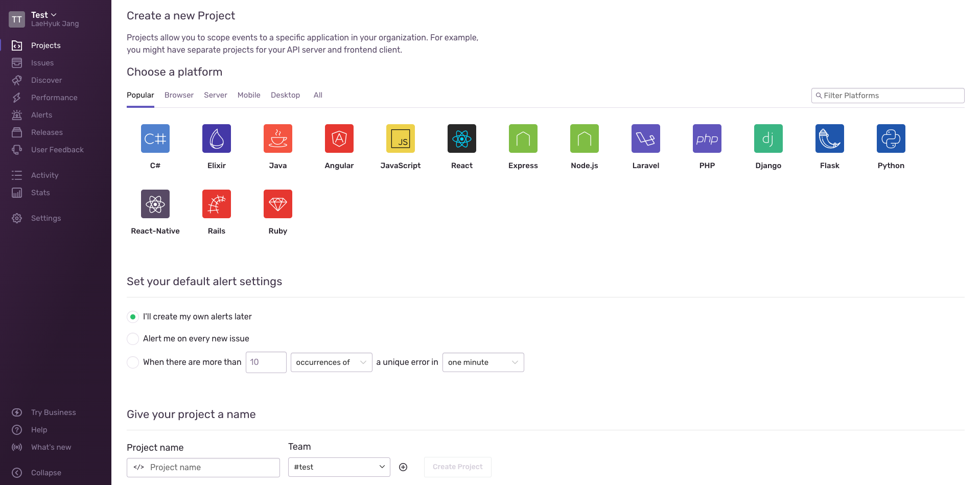Viewport: 980px width, 485px height.
Task: Select the React platform icon
Action: click(x=462, y=138)
